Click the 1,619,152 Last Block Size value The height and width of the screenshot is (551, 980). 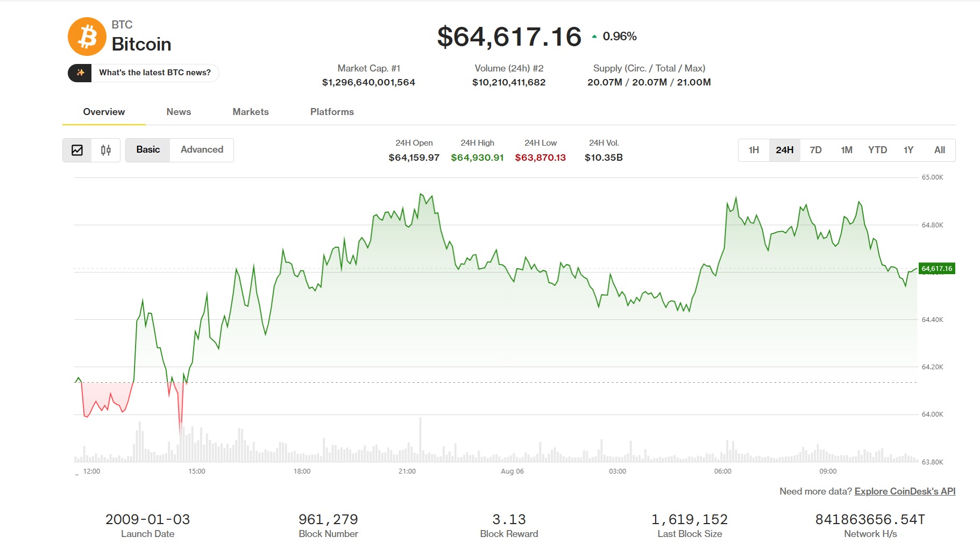coord(690,519)
